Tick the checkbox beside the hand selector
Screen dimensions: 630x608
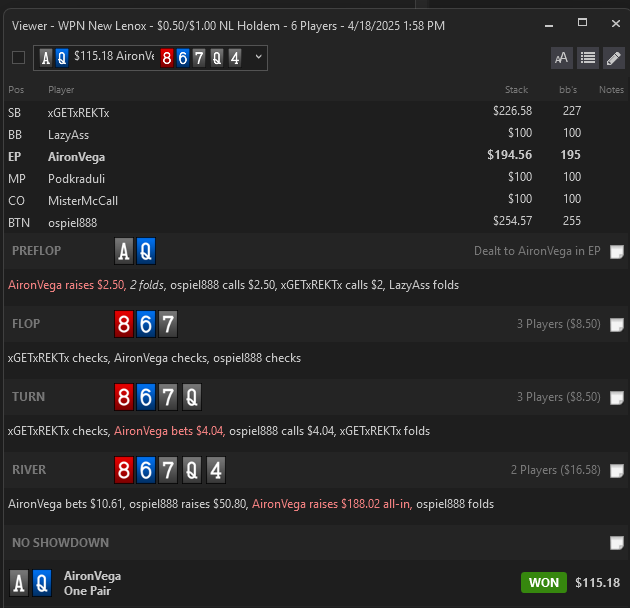point(18,57)
